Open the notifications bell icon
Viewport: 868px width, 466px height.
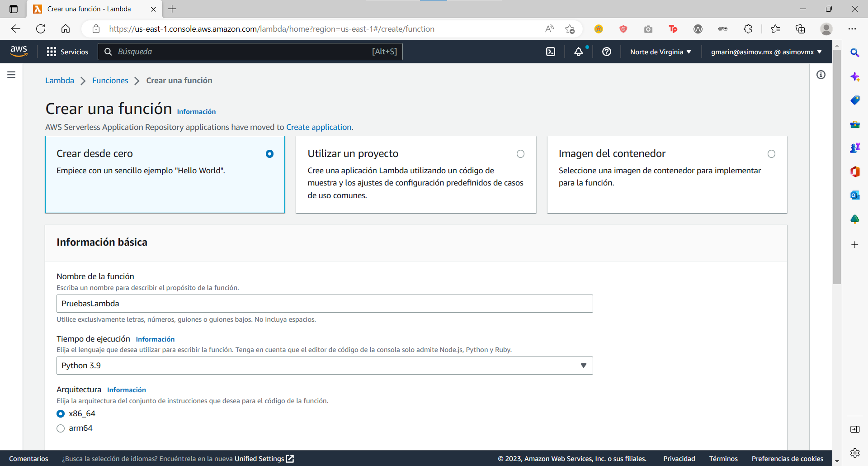point(579,52)
